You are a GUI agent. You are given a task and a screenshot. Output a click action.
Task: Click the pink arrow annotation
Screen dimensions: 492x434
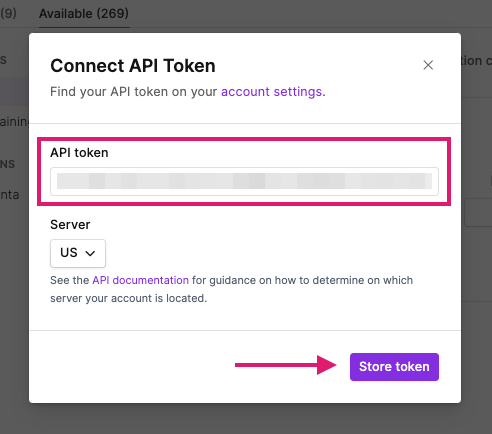pos(286,365)
